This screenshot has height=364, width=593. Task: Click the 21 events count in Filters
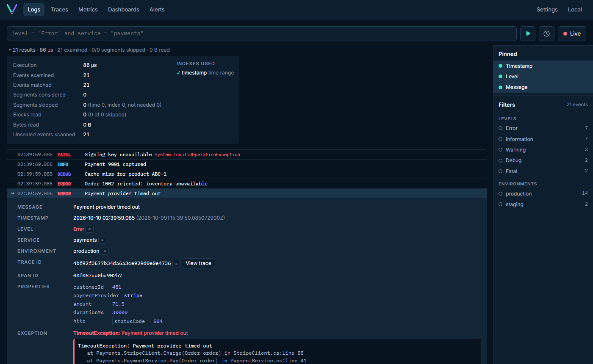tap(577, 105)
